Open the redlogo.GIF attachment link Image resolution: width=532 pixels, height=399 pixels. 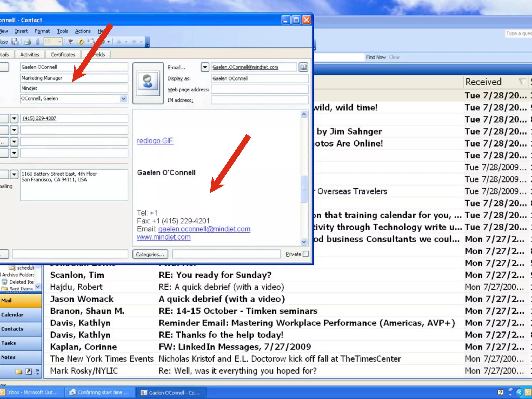pyautogui.click(x=155, y=141)
